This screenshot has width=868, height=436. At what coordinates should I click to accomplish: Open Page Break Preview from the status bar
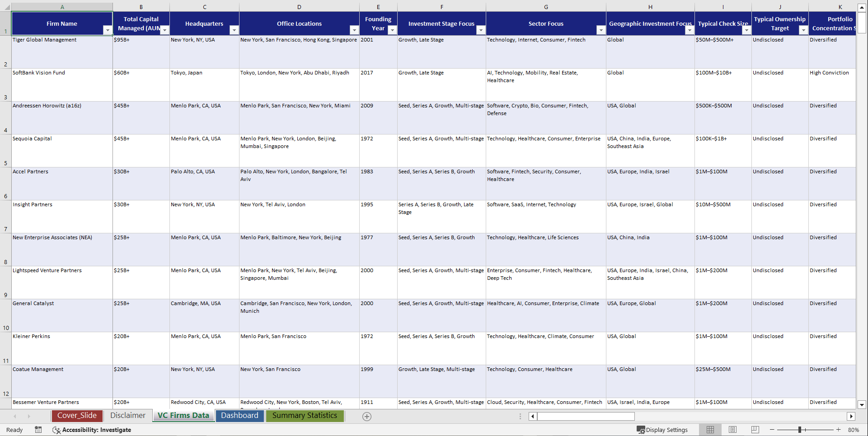tap(755, 430)
